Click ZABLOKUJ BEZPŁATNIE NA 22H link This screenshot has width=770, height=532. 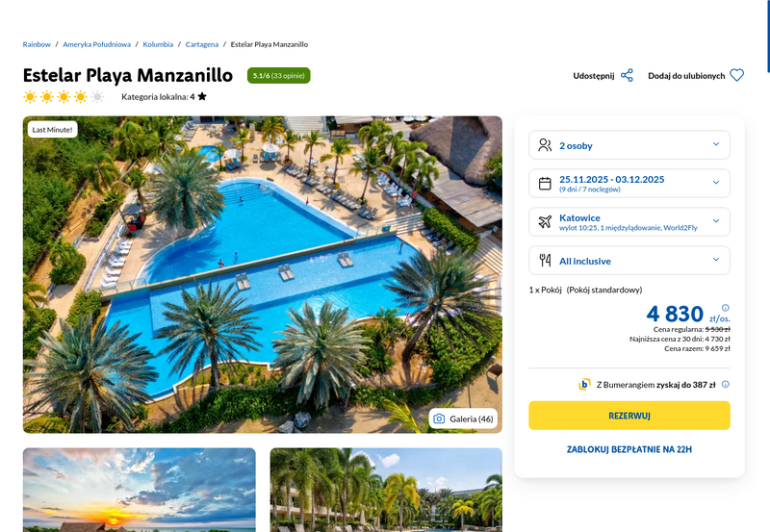pyautogui.click(x=629, y=449)
